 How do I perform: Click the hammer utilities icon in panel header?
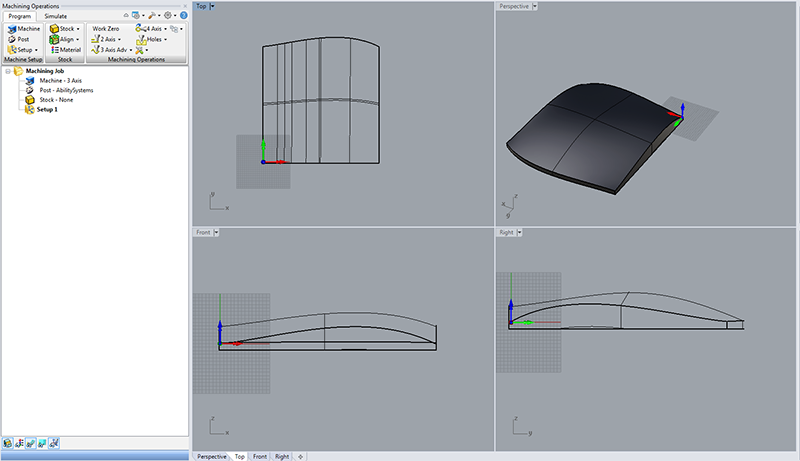(x=152, y=15)
